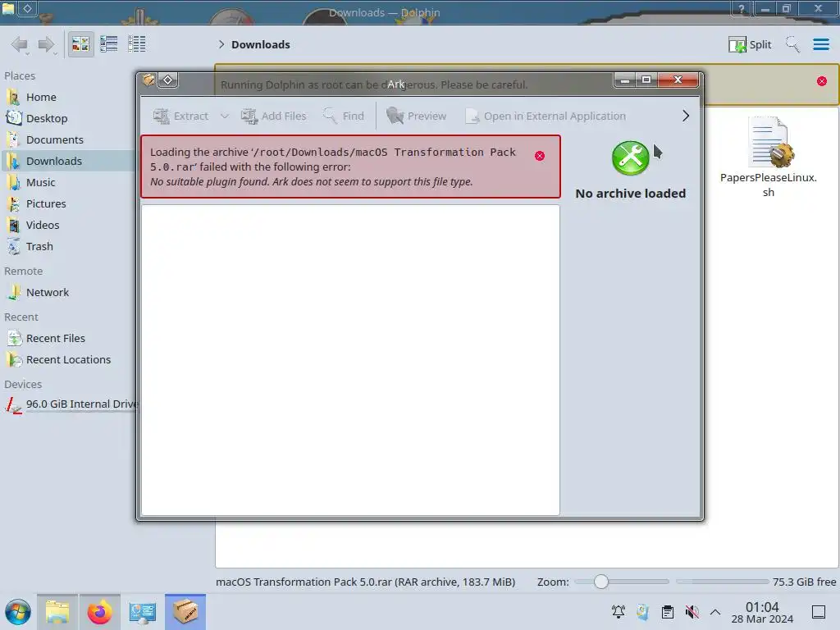This screenshot has width=840, height=630.
Task: Open Recent Files in sidebar
Action: pyautogui.click(x=67, y=339)
